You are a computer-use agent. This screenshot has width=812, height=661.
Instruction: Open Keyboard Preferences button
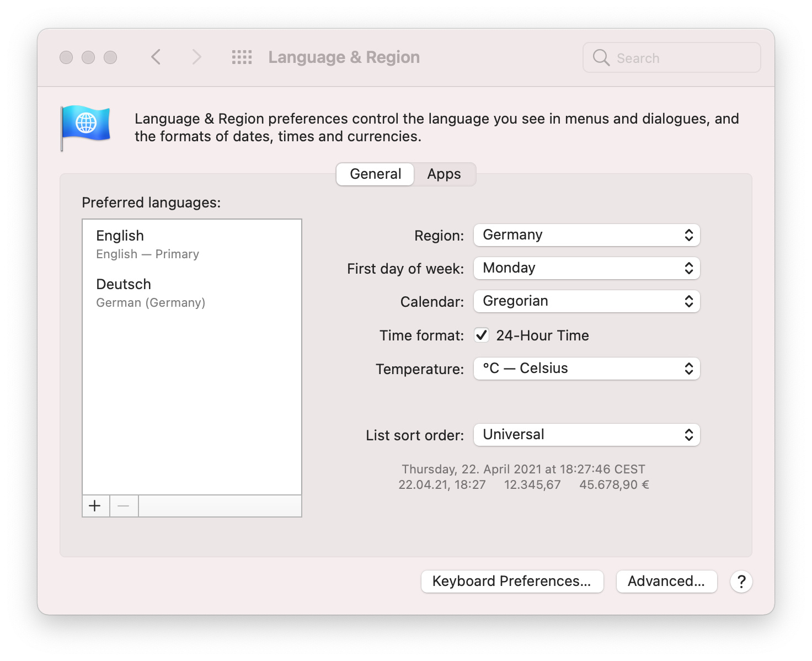pos(512,582)
